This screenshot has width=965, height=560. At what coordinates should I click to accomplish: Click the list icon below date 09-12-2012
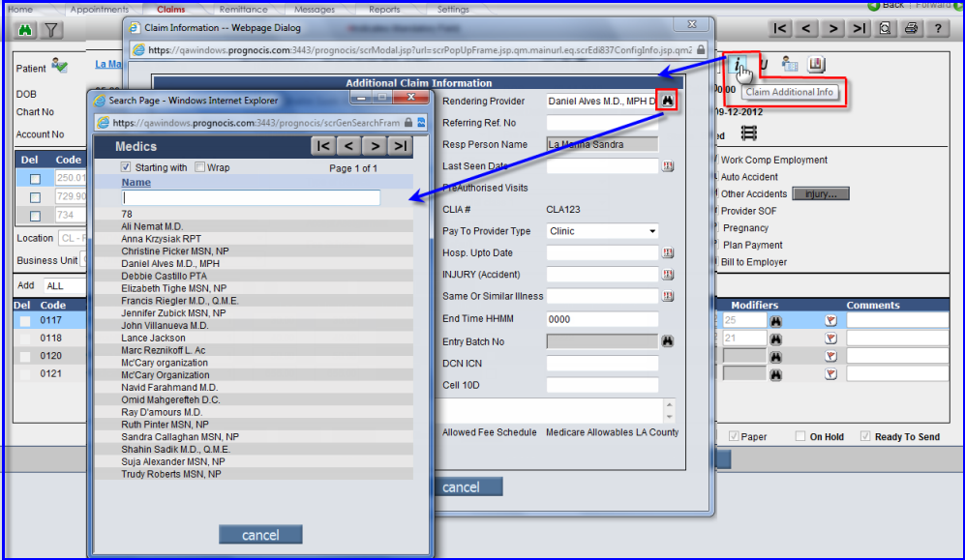click(x=749, y=133)
